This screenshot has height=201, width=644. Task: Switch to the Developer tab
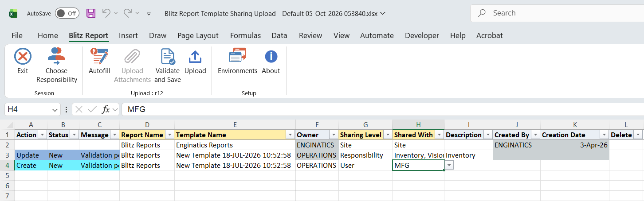tap(422, 35)
